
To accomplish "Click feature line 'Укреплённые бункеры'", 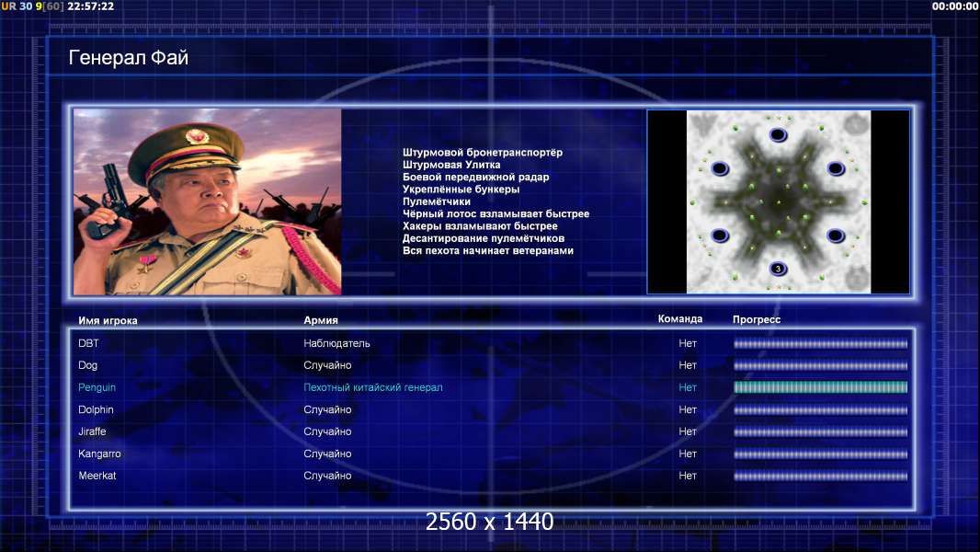I will 462,190.
